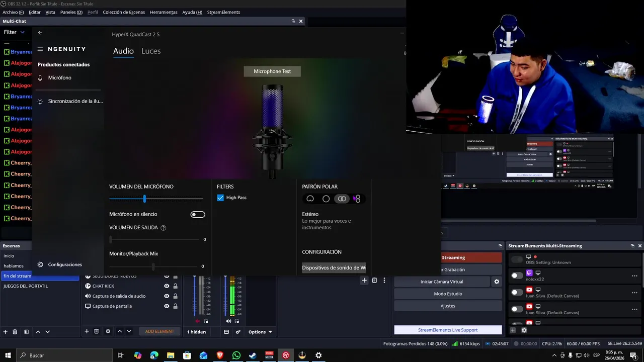Select the omnidirectional polar pattern
The width and height of the screenshot is (644, 362).
pos(326,199)
